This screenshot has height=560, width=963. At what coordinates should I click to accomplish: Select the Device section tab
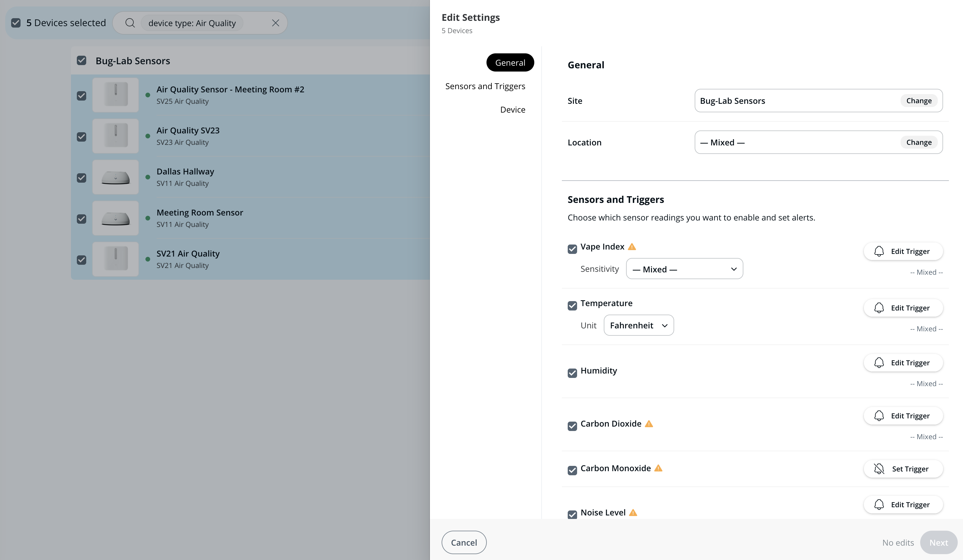(513, 110)
